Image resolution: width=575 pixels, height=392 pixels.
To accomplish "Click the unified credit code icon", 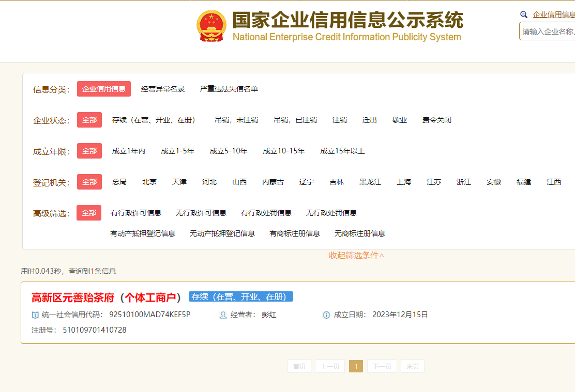I will [35, 315].
